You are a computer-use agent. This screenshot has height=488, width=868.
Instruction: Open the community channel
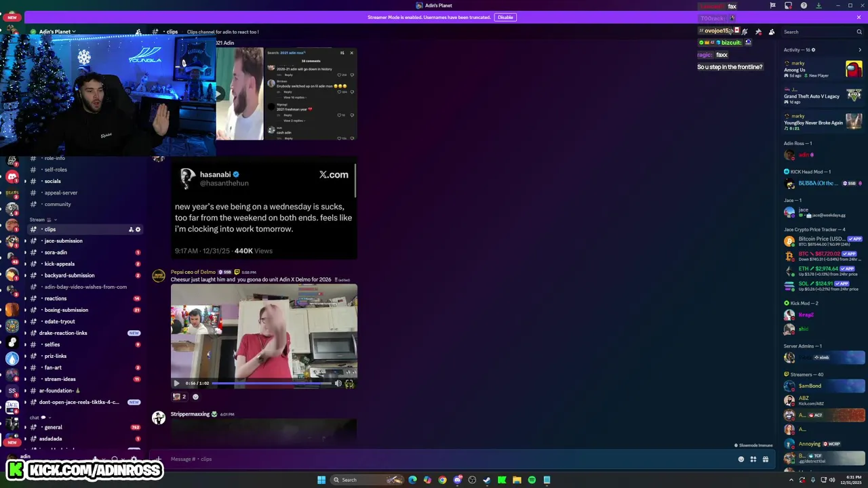(x=86, y=205)
